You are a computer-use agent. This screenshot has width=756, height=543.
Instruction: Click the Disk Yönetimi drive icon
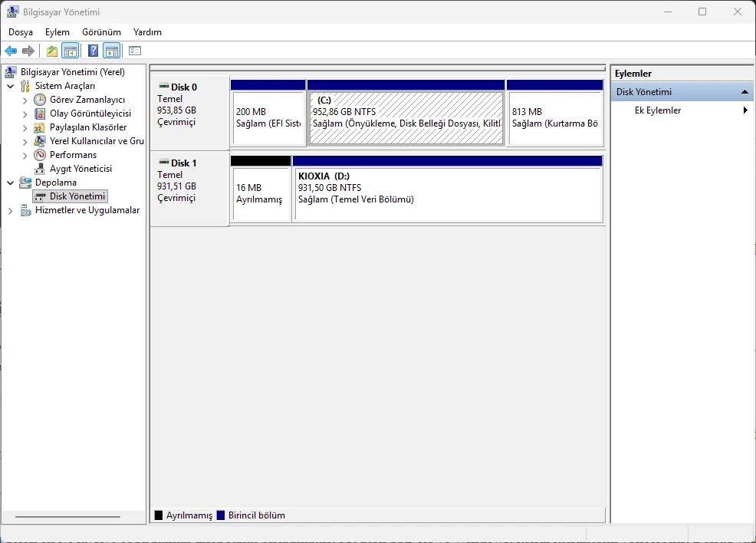[40, 196]
